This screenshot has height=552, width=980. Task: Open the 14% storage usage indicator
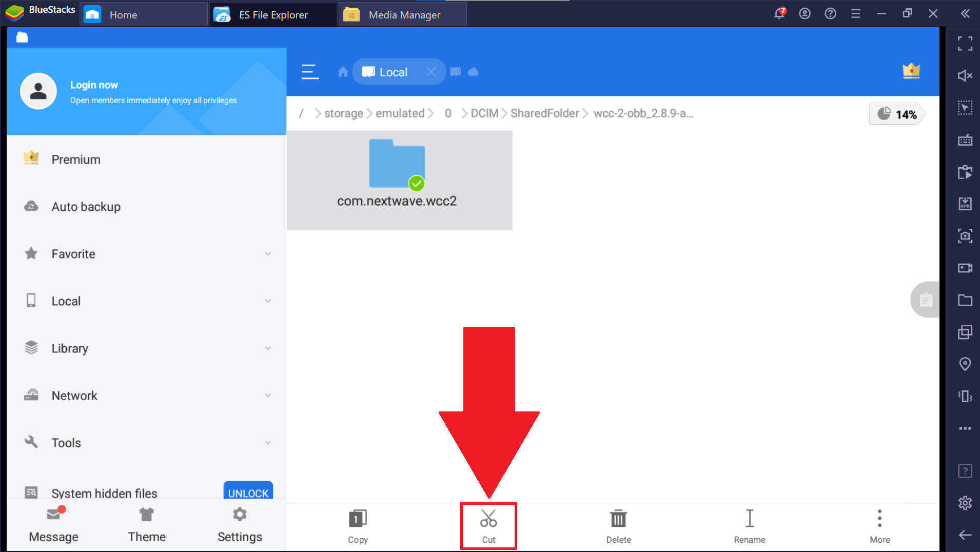click(896, 113)
